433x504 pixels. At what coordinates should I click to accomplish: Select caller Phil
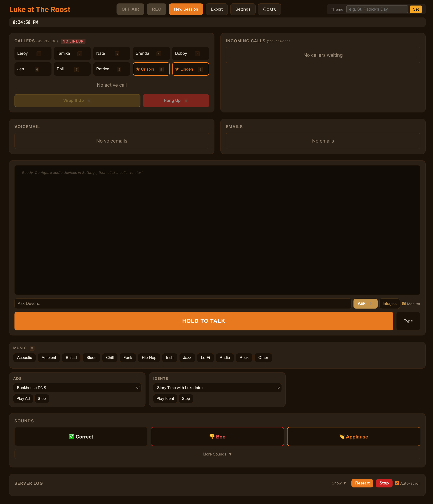72,69
